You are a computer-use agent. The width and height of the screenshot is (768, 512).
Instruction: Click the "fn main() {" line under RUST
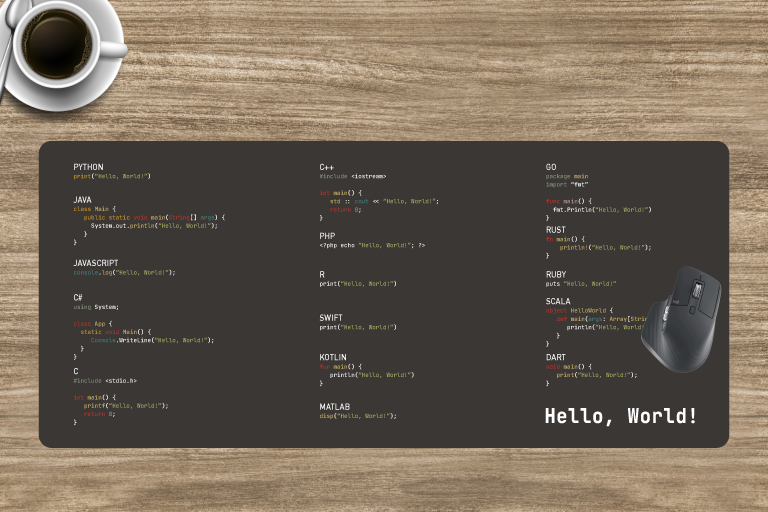point(565,239)
